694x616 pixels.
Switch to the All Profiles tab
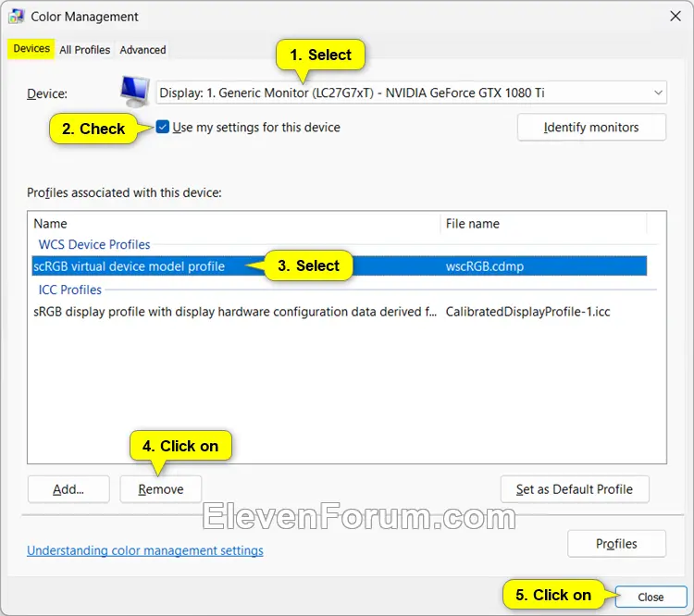(x=84, y=50)
